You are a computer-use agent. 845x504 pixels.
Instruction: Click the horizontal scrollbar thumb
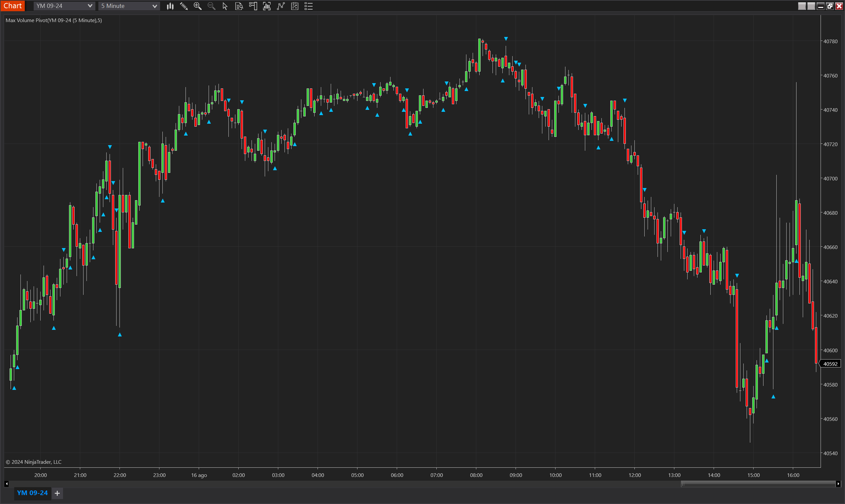tap(758, 484)
